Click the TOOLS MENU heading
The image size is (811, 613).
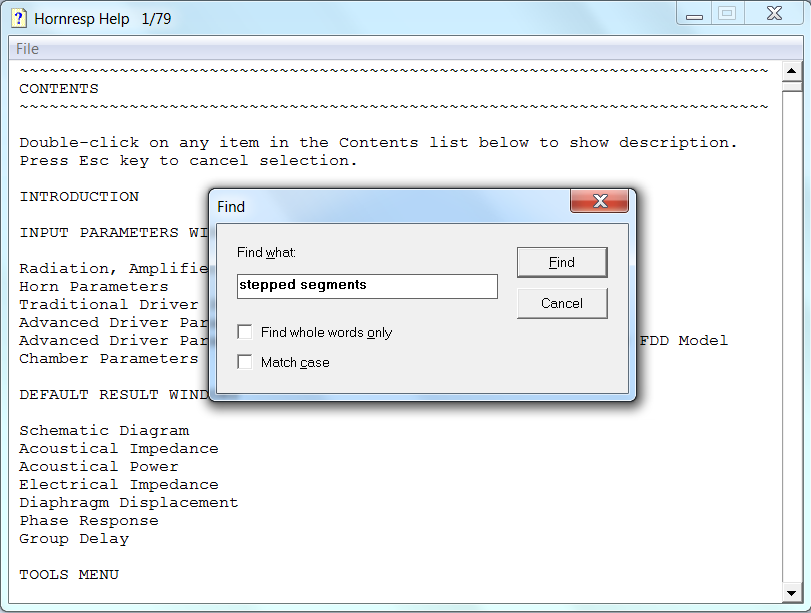pos(69,575)
